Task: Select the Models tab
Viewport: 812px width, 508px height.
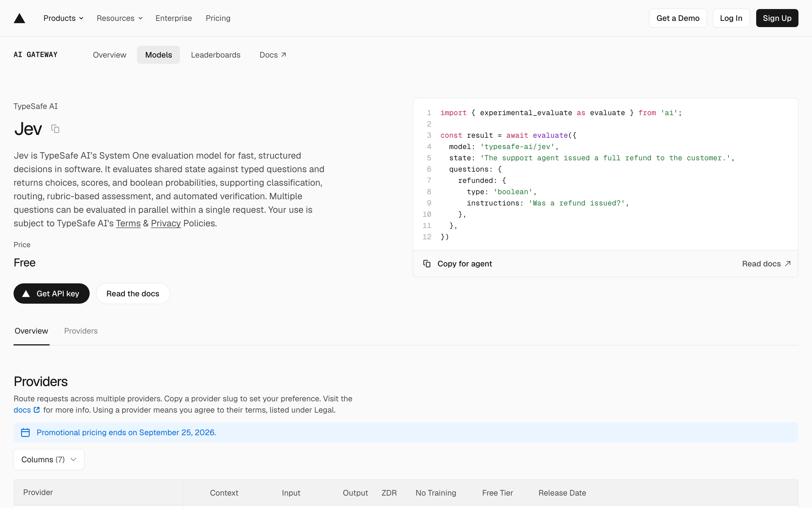Action: point(158,55)
